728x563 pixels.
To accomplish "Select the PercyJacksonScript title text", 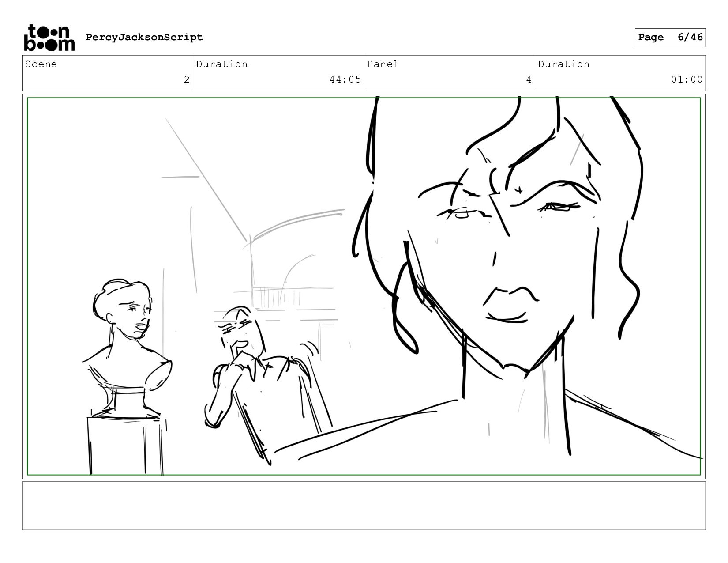I will point(144,37).
